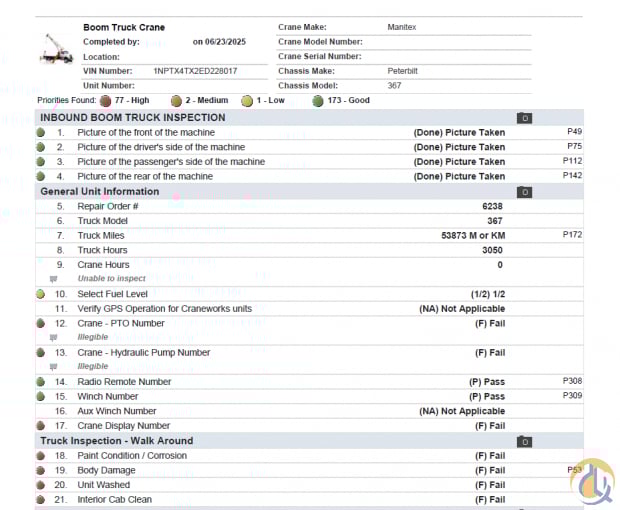Click status dot for front picture row

(x=40, y=132)
